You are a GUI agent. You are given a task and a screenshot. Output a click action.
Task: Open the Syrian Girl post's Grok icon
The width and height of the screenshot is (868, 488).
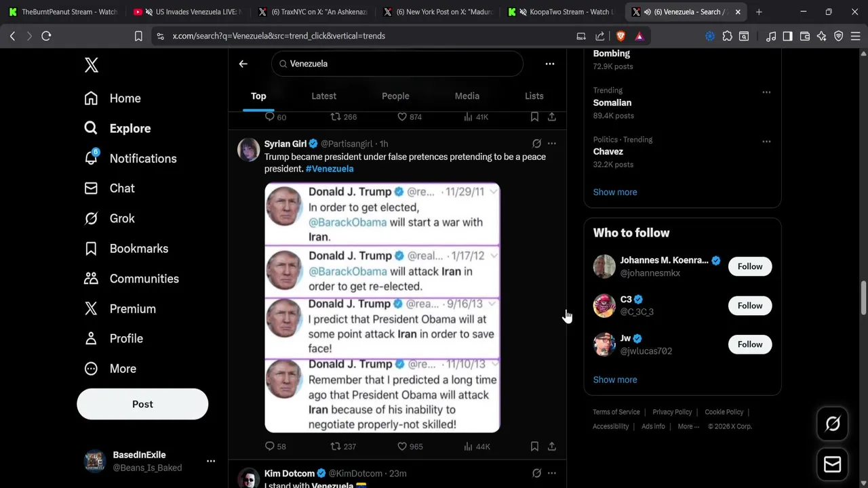[536, 144]
